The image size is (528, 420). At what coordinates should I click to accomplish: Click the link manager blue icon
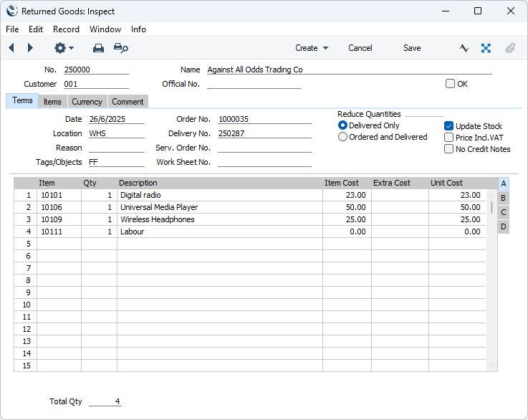[x=486, y=48]
